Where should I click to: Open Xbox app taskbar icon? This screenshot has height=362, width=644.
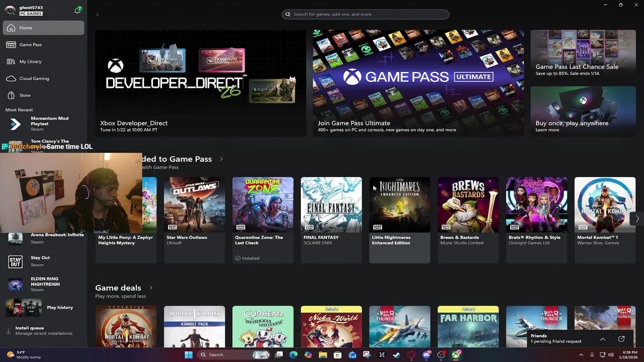click(x=456, y=354)
